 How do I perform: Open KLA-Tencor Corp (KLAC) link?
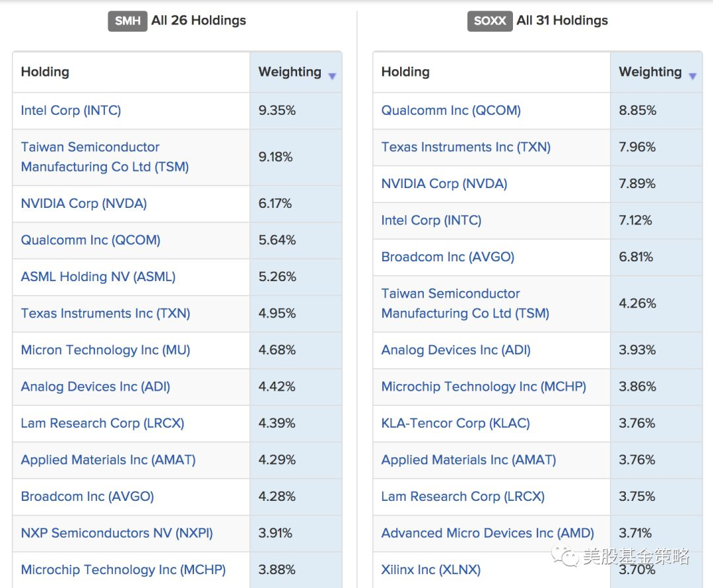pyautogui.click(x=455, y=424)
